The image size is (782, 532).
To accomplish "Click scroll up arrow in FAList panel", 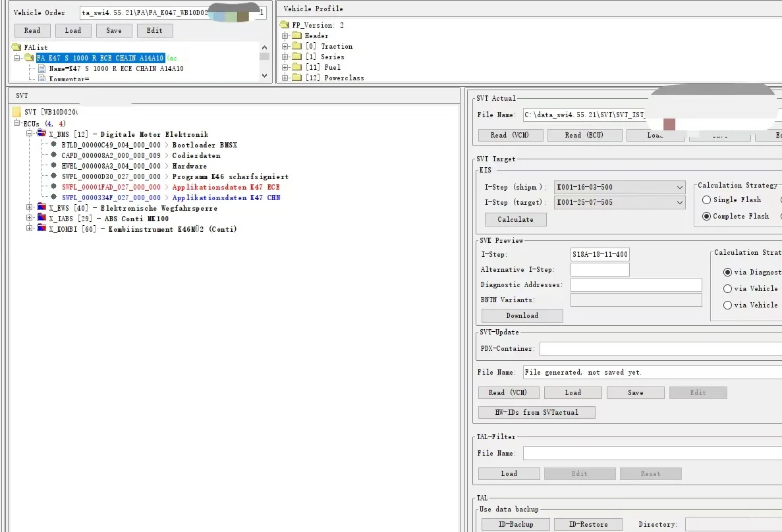I will point(264,47).
